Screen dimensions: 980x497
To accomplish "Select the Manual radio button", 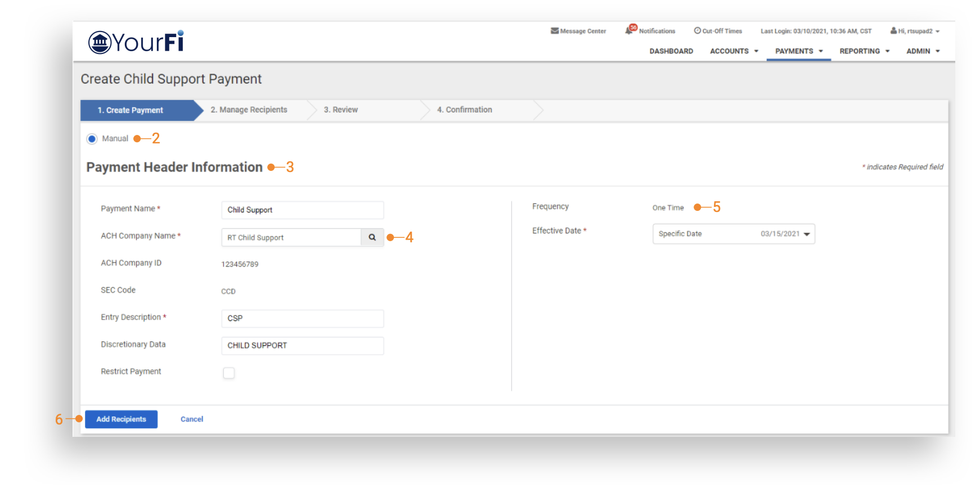I will point(92,139).
